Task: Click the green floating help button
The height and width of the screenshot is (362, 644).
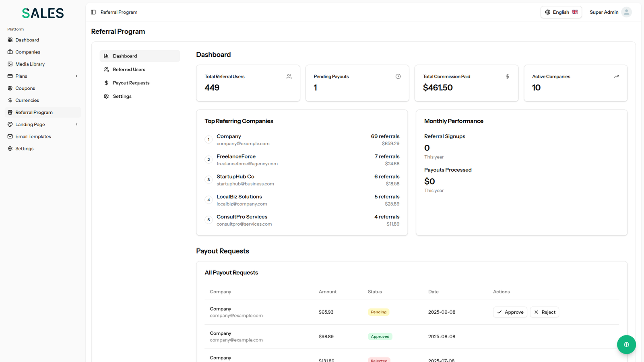Action: 626,345
